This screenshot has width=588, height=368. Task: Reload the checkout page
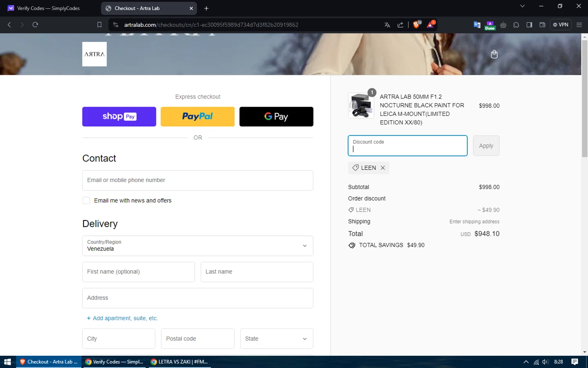tap(35, 25)
